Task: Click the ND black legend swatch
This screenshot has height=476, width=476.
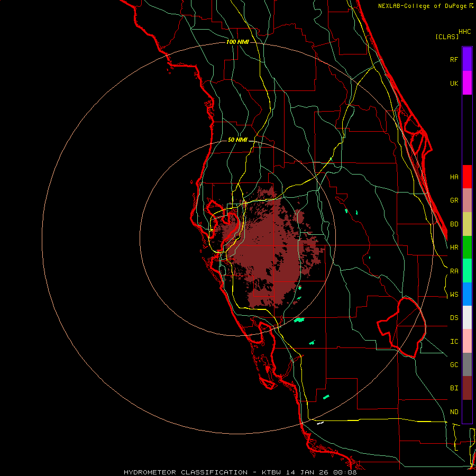Action: pyautogui.click(x=467, y=411)
